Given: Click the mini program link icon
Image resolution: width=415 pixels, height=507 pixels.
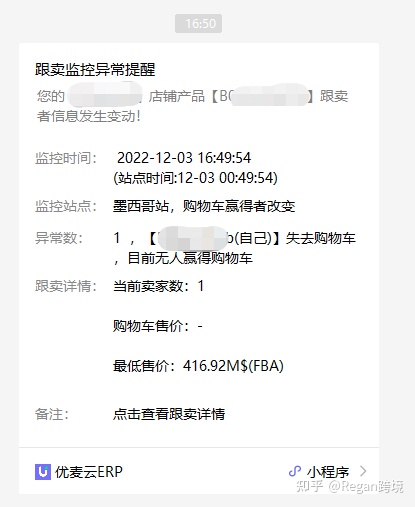Looking at the screenshot, I should pyautogui.click(x=295, y=471).
